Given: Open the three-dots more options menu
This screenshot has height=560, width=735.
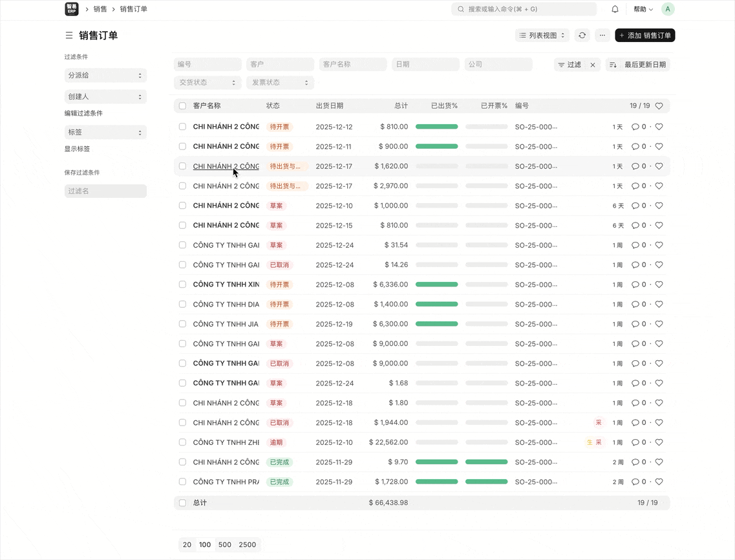Looking at the screenshot, I should click(602, 36).
